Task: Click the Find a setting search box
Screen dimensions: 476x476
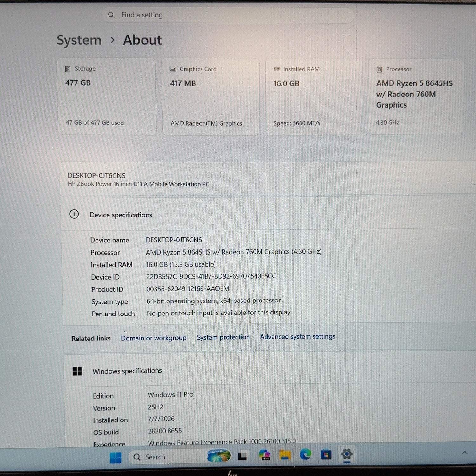Action: pos(228,15)
